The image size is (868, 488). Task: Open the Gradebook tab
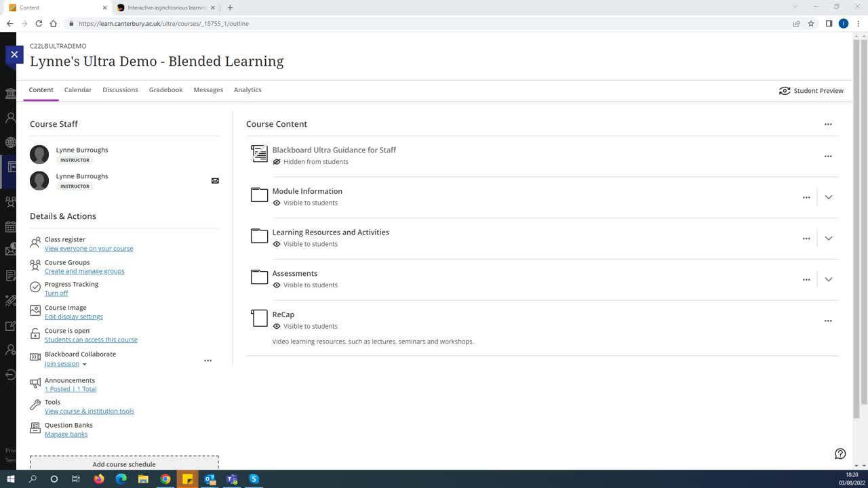[x=166, y=90]
